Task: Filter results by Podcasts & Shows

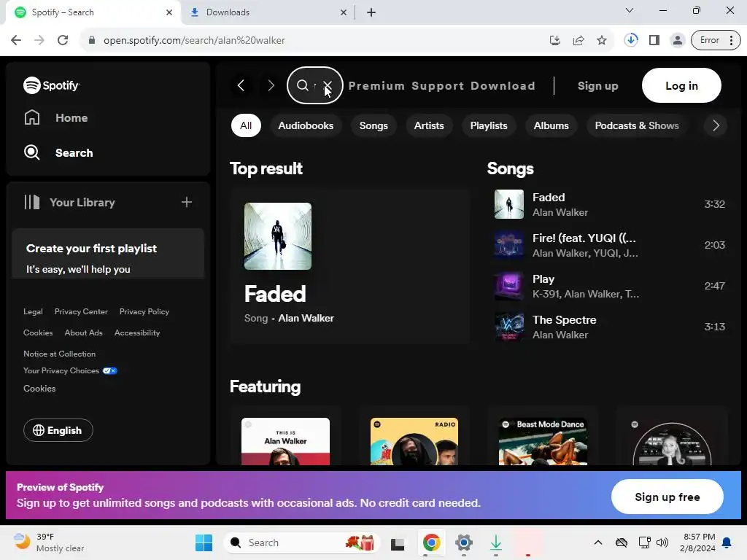Action: pos(637,125)
